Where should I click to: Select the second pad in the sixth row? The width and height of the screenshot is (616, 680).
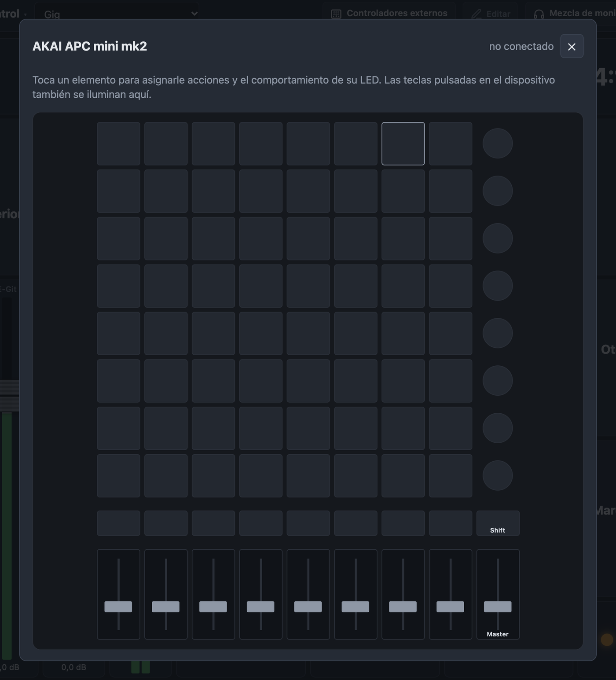click(166, 381)
